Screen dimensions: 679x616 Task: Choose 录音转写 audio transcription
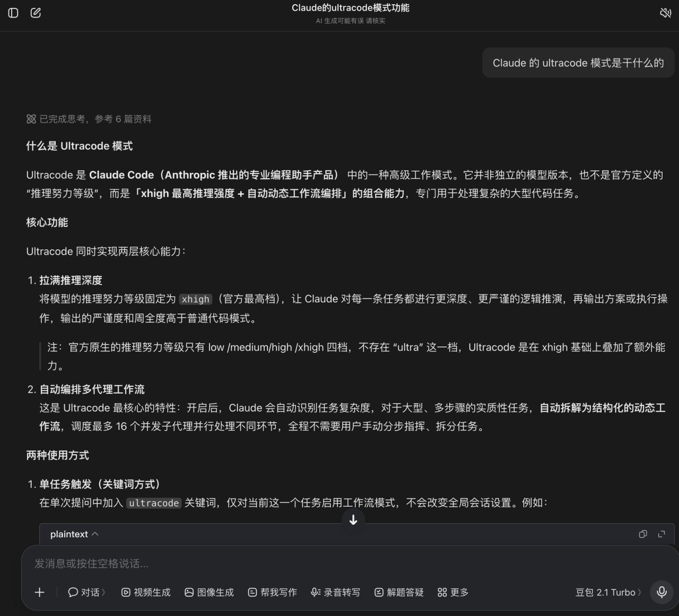click(335, 592)
